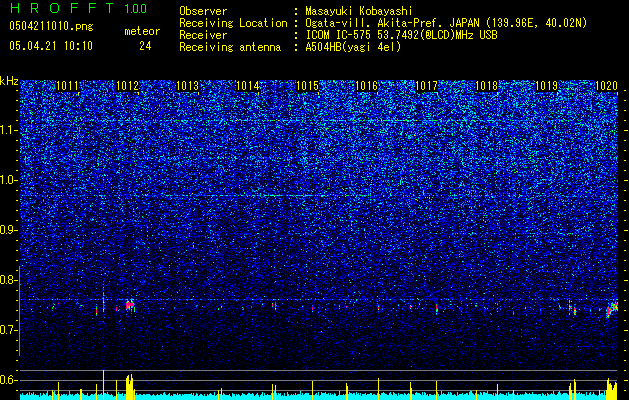
Task: Click the 1012 time marker
Action: pos(127,86)
